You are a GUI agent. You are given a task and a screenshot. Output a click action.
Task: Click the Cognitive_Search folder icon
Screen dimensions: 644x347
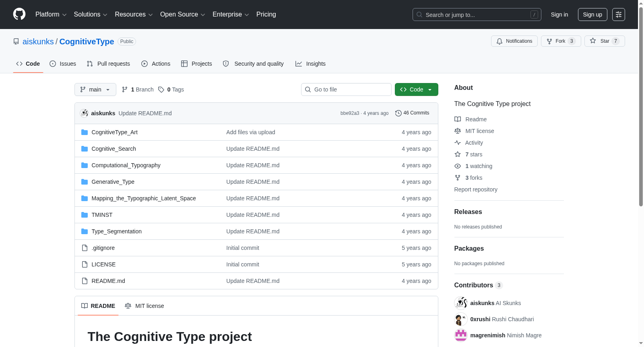click(x=85, y=149)
